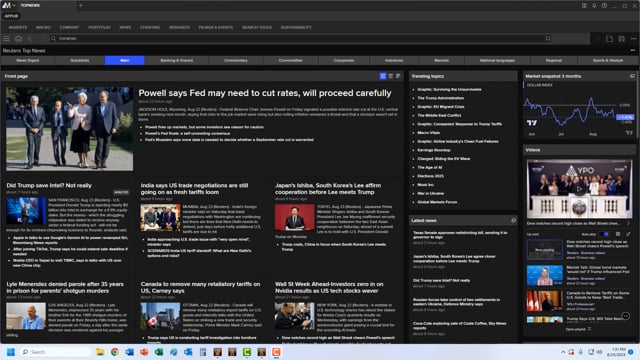Open Powell says Fed may cut rates headline
640x360 pixels.
click(264, 93)
